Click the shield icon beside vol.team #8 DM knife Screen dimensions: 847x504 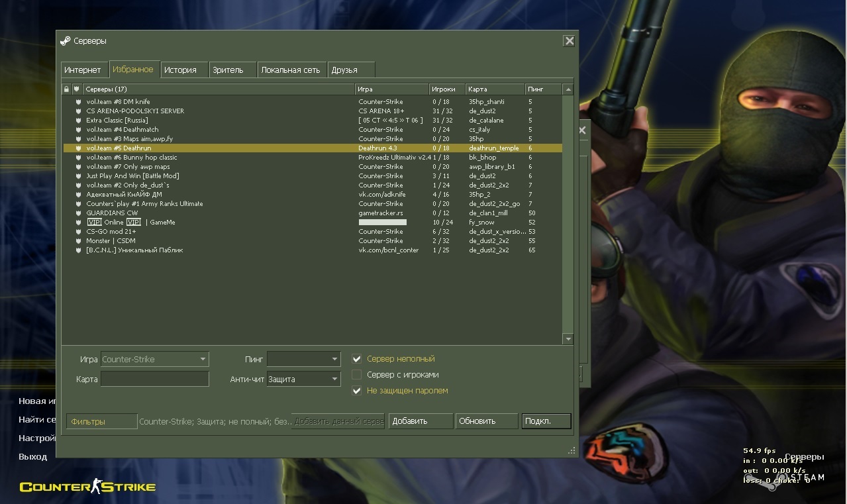[78, 102]
